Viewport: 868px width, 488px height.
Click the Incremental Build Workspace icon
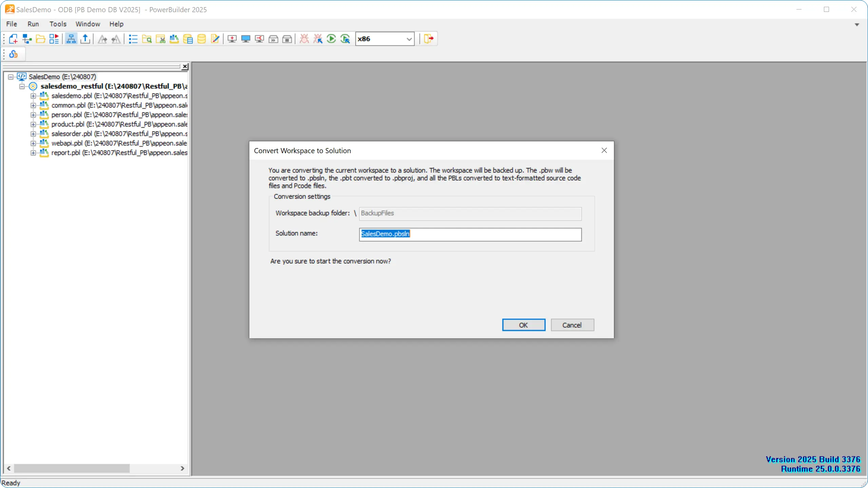232,39
